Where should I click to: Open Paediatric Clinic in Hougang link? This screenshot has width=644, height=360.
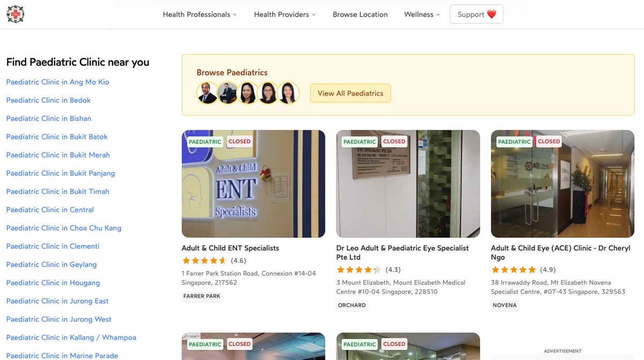(53, 283)
